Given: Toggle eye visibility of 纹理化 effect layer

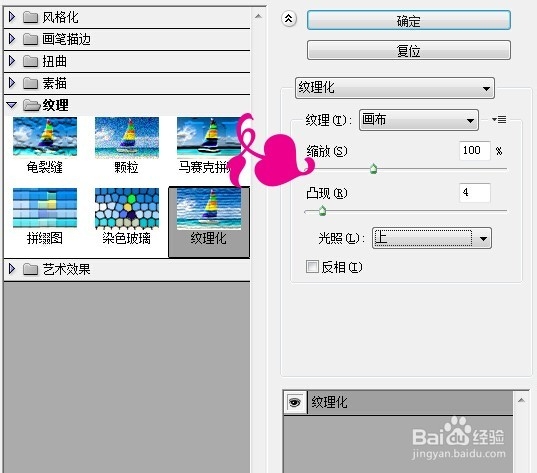Looking at the screenshot, I should tap(295, 402).
